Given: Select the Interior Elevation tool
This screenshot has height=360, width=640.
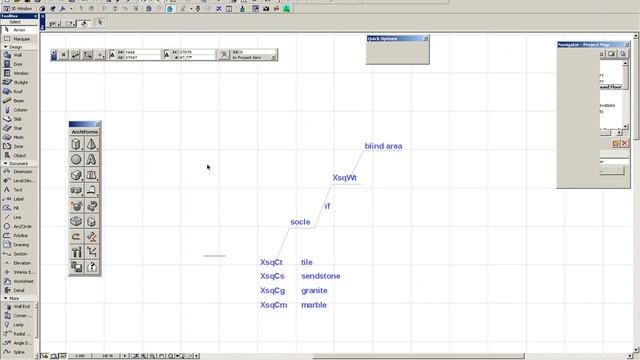Looking at the screenshot, I should [18, 272].
